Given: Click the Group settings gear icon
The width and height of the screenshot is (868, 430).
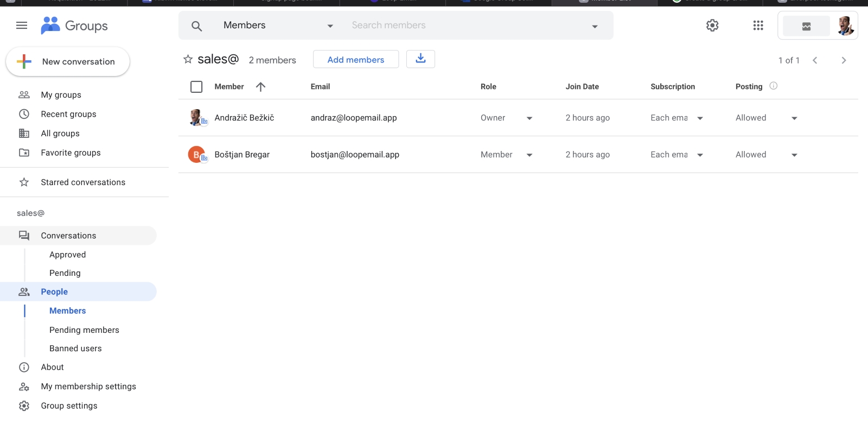Looking at the screenshot, I should (x=24, y=406).
